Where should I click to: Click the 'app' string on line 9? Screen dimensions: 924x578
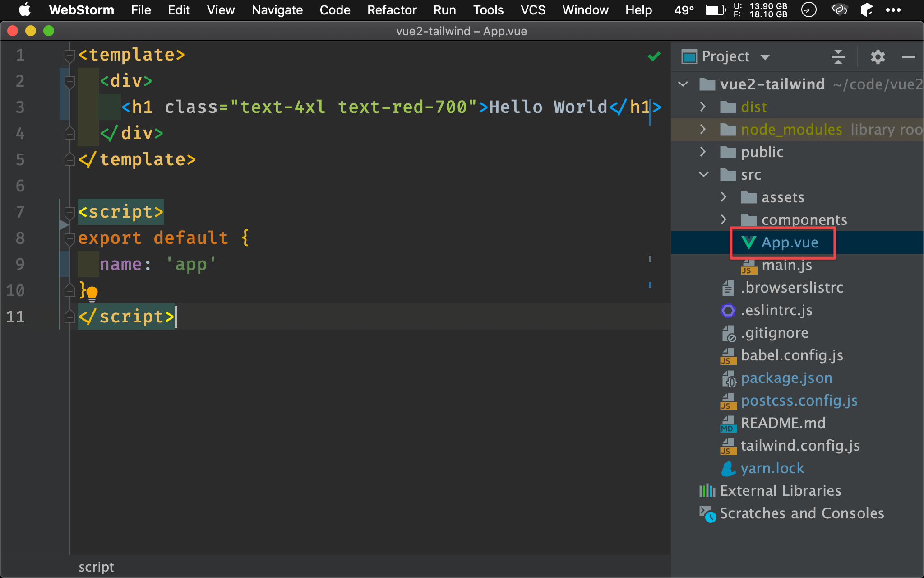191,264
